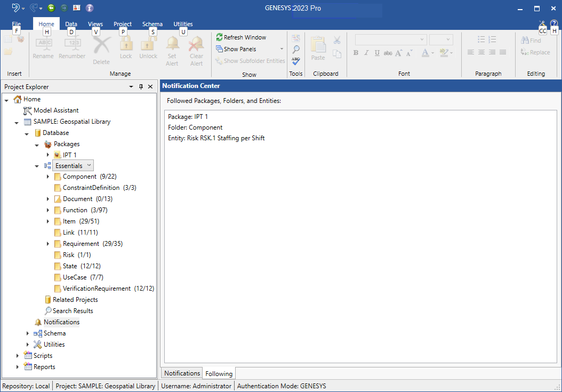Screen dimensions: 562x392
Task: Click the spell check ABC icon
Action: tap(296, 61)
